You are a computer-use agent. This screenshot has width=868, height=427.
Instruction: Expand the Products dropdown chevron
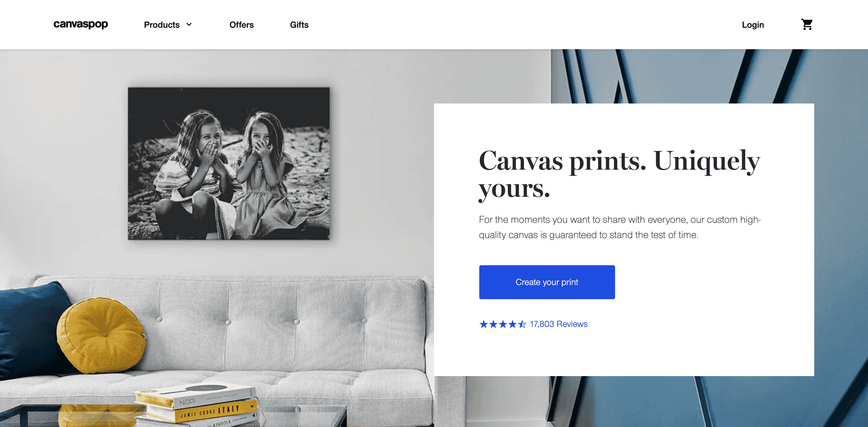tap(189, 25)
